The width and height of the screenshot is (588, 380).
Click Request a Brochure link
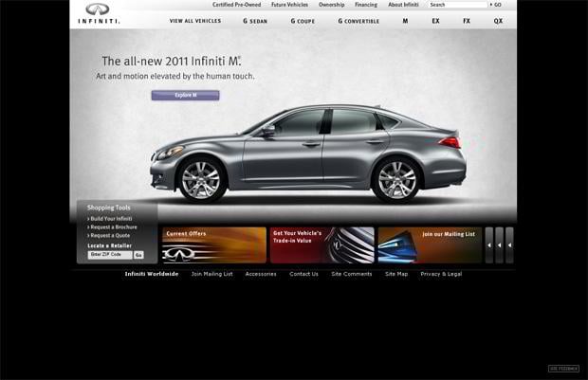click(113, 227)
